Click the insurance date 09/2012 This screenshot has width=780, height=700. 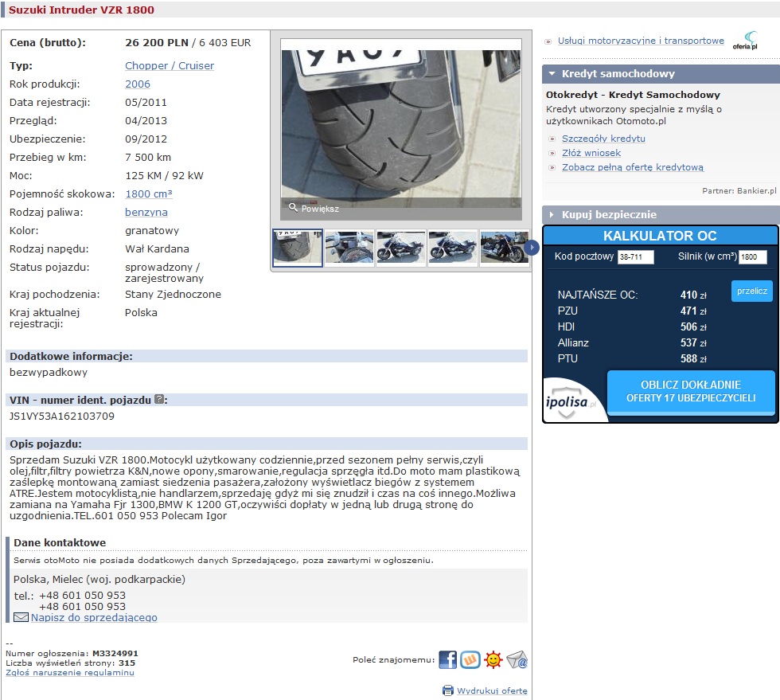(146, 139)
